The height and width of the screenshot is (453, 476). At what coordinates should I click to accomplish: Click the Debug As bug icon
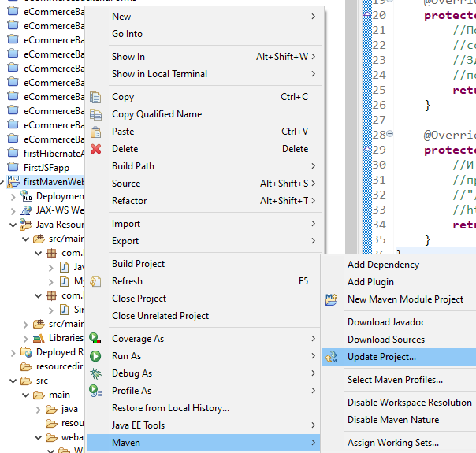click(95, 373)
